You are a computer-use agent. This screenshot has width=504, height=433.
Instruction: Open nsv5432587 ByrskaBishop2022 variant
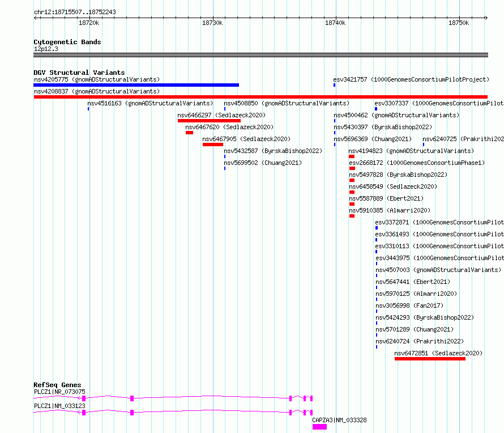pyautogui.click(x=273, y=151)
